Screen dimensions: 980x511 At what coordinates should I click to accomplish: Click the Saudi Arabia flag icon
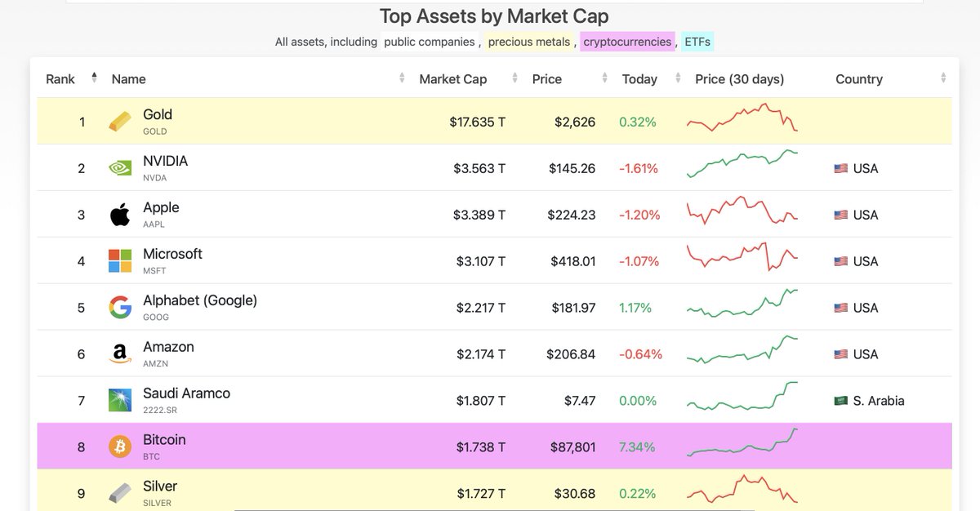coord(840,402)
